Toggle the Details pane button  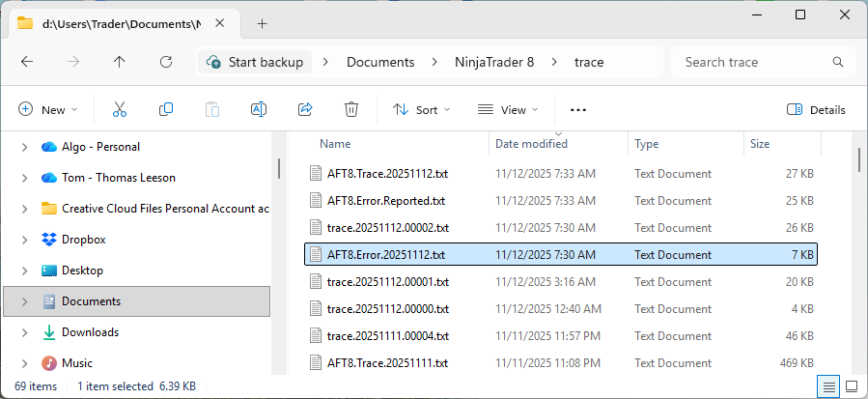pos(816,110)
